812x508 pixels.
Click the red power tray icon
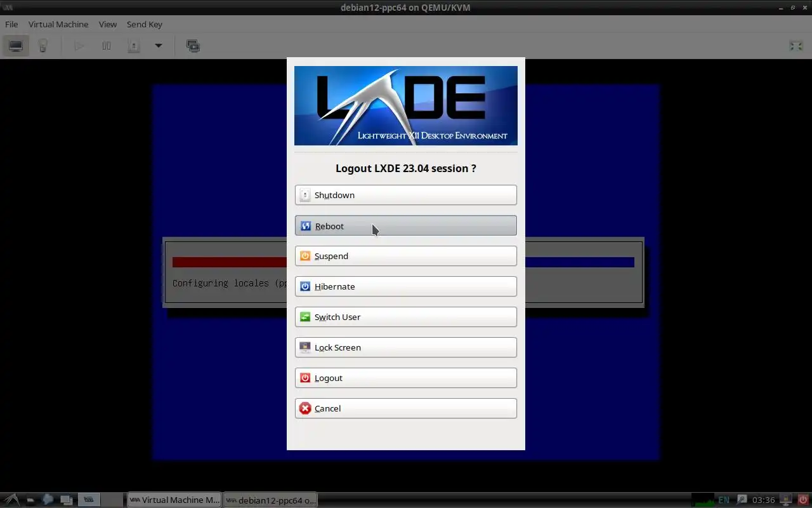click(803, 500)
